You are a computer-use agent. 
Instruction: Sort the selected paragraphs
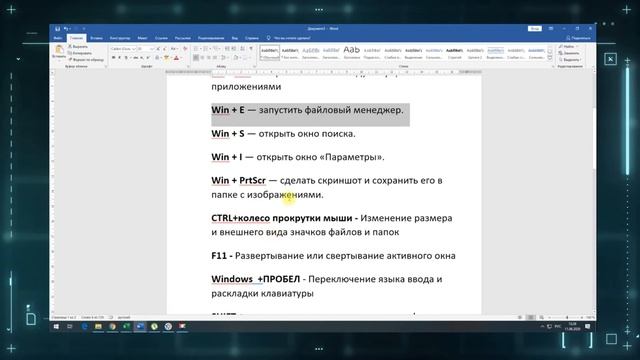pos(242,49)
